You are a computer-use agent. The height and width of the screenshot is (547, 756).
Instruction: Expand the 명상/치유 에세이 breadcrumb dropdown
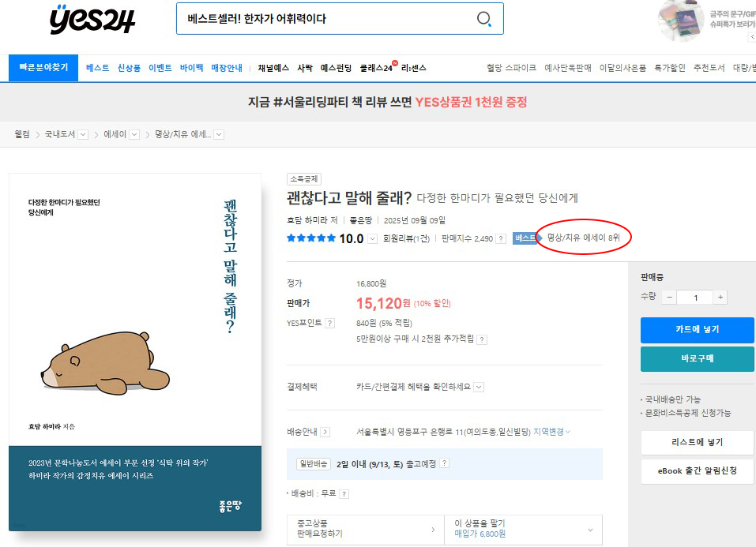tap(219, 134)
